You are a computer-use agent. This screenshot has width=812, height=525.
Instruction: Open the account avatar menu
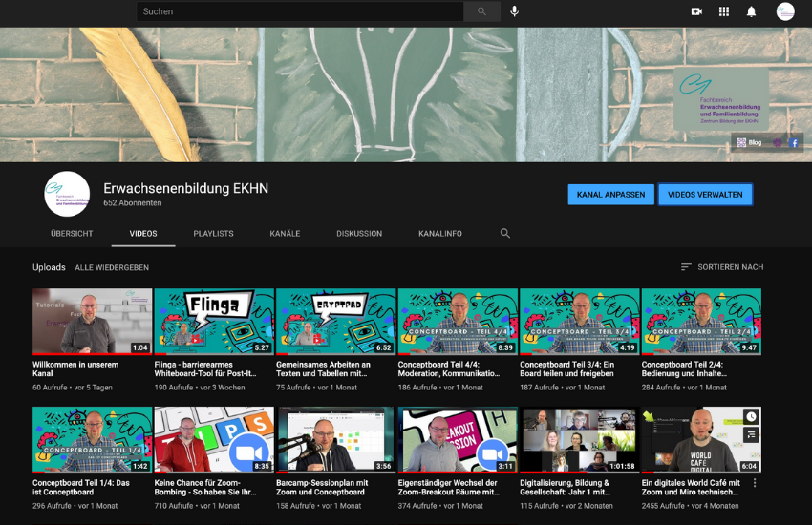(x=785, y=11)
